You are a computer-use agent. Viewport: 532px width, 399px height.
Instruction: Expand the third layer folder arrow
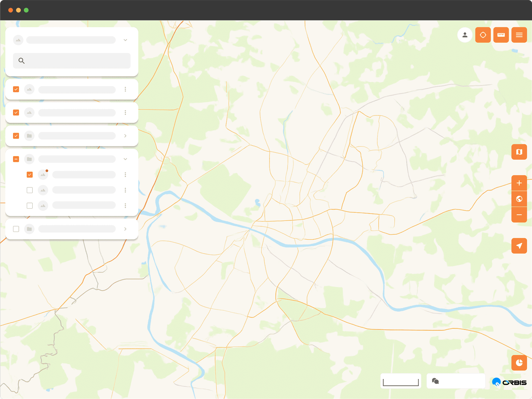click(x=125, y=136)
